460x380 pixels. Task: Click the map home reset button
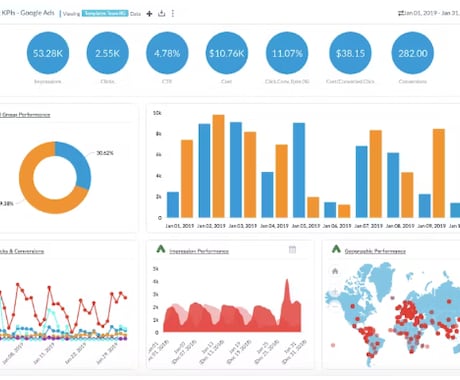coord(335,271)
